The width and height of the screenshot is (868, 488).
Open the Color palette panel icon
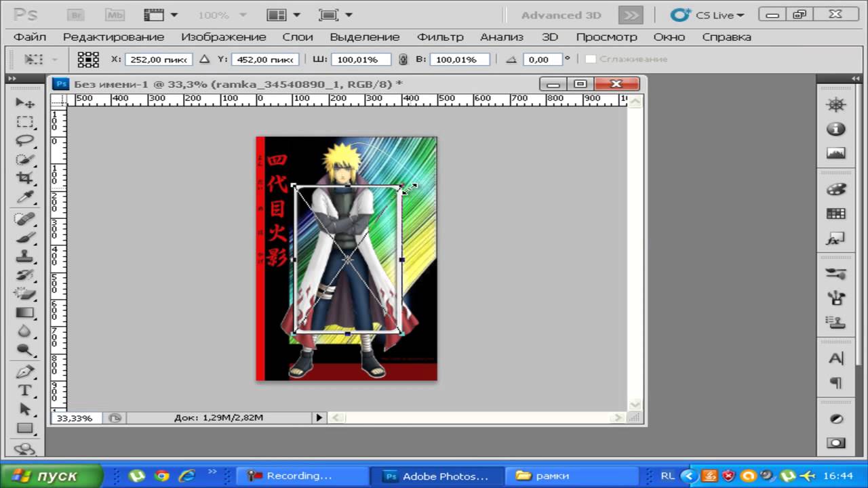[835, 189]
